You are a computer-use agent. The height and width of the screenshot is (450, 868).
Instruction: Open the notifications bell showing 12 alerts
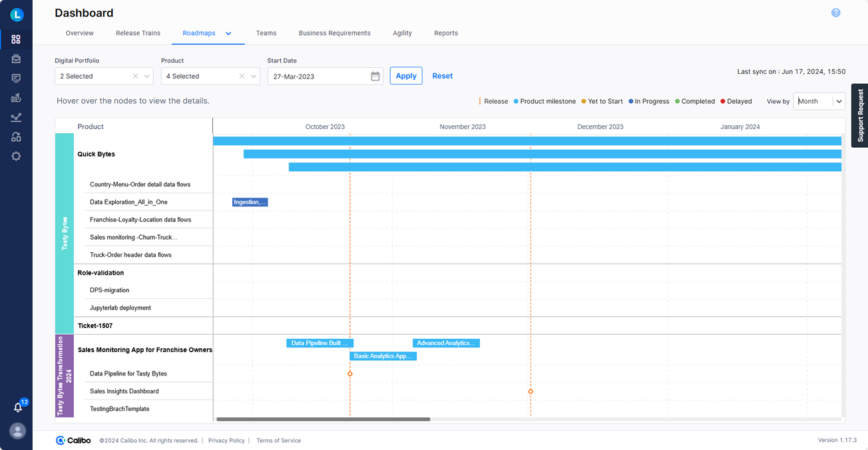[17, 406]
